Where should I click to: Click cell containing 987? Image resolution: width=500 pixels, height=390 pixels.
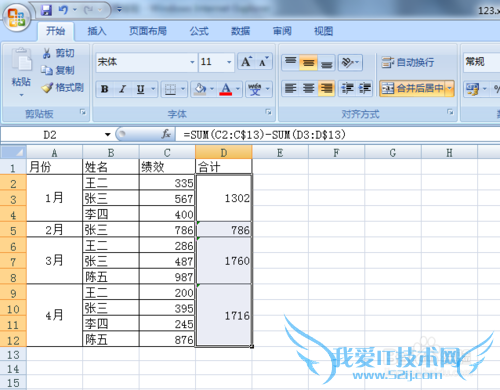(167, 277)
